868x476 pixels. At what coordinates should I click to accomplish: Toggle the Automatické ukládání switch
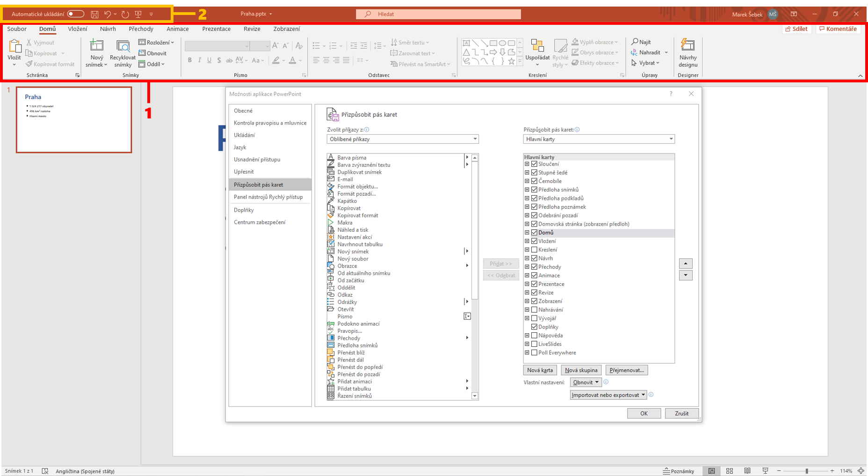coord(75,14)
